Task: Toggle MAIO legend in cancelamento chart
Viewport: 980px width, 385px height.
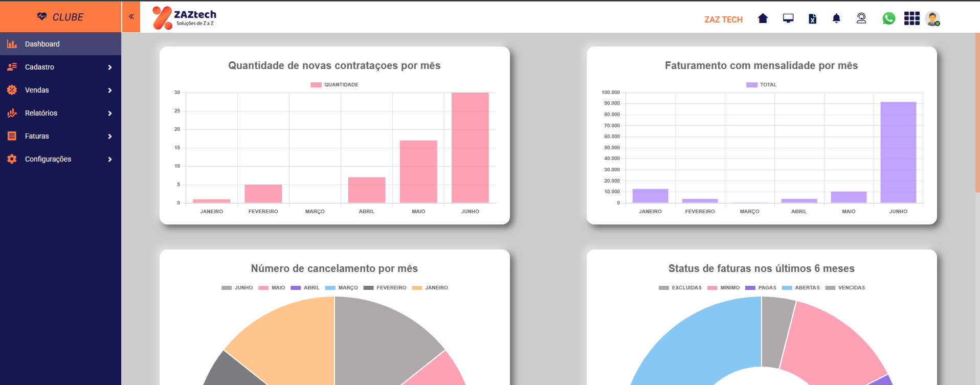Action: [272, 288]
